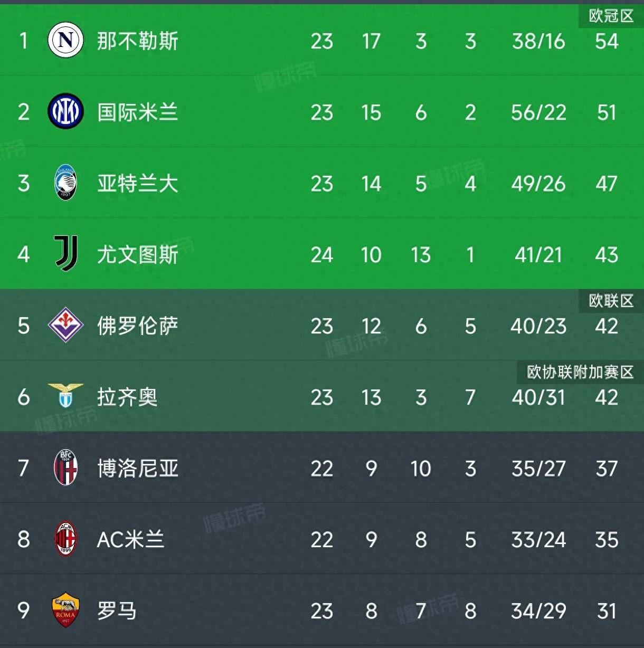The image size is (644, 648).
Task: Click the Napoli club crest icon
Action: click(65, 41)
